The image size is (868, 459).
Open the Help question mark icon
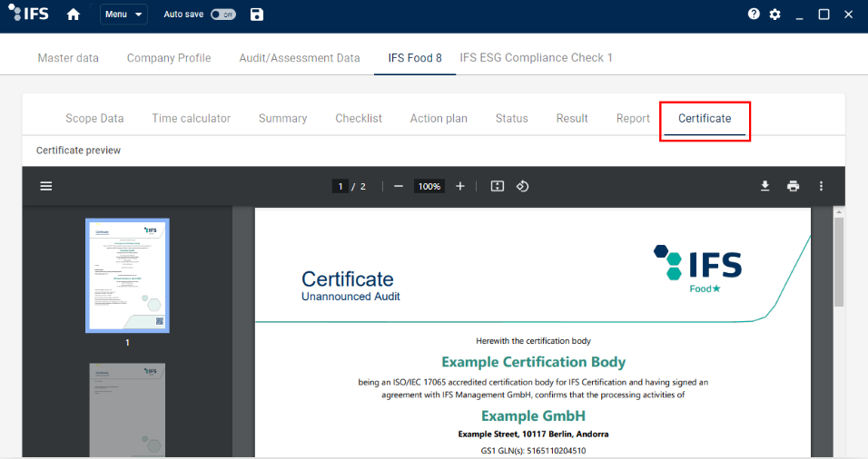(x=754, y=14)
